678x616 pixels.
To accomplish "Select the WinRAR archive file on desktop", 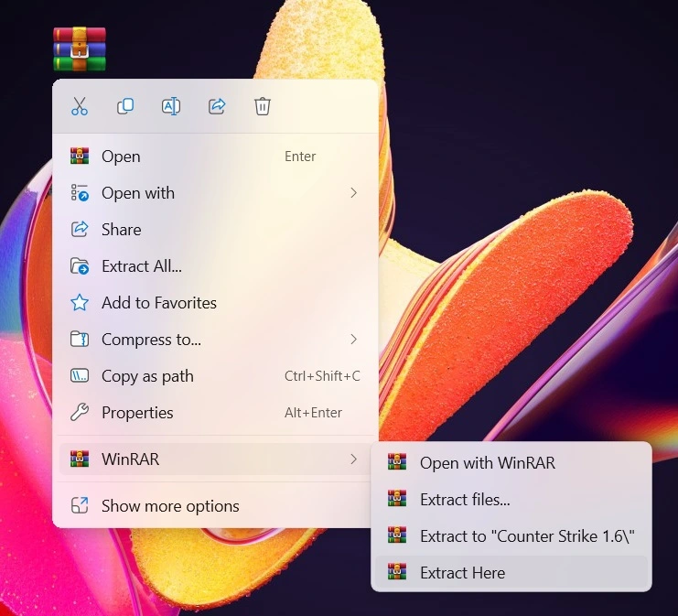I will coord(79,49).
